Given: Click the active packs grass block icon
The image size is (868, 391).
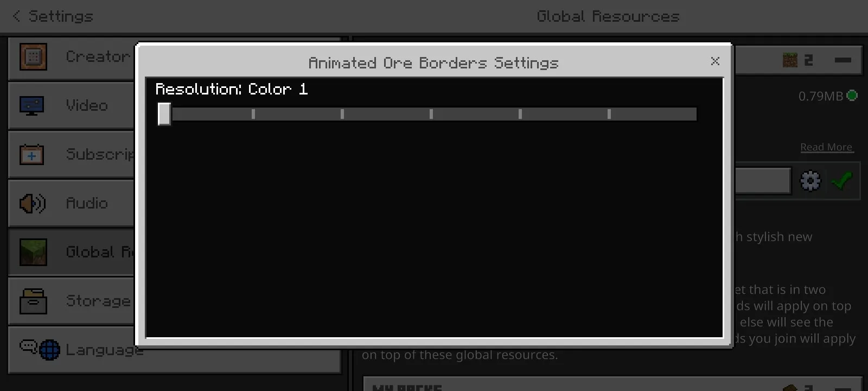Looking at the screenshot, I should (790, 60).
